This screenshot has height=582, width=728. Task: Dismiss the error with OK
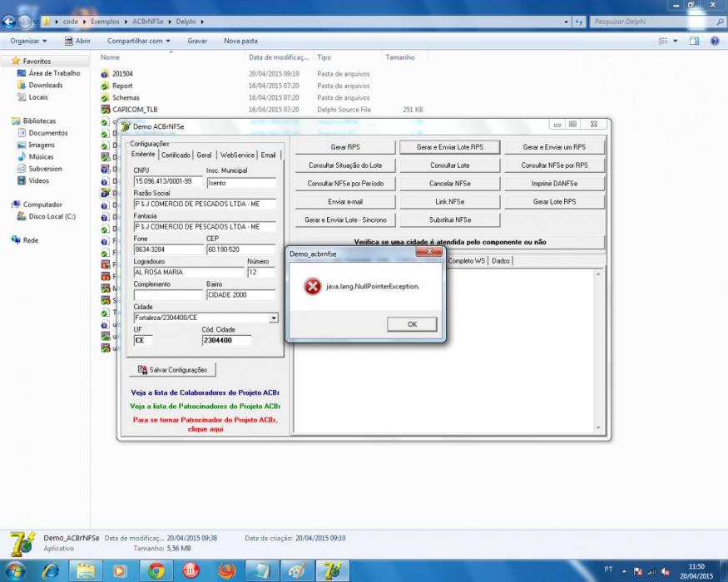coord(412,324)
